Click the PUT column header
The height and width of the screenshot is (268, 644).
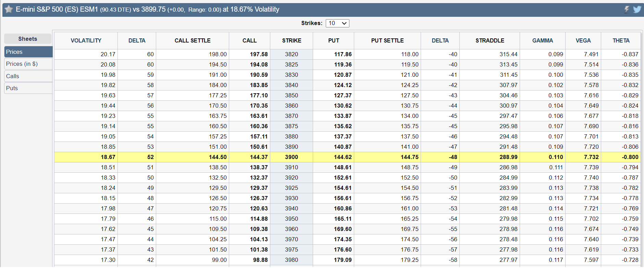pos(334,40)
